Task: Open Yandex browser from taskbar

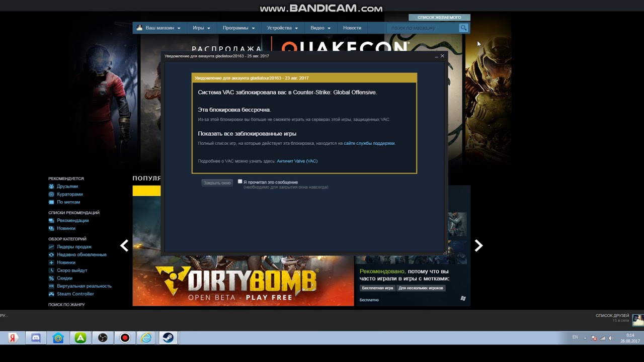Action: 14,338
